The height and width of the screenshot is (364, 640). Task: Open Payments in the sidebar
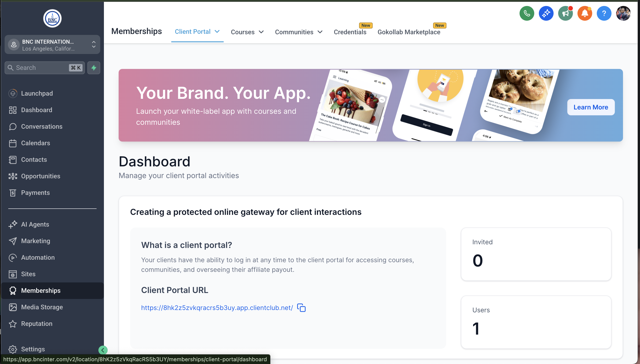click(x=52, y=193)
